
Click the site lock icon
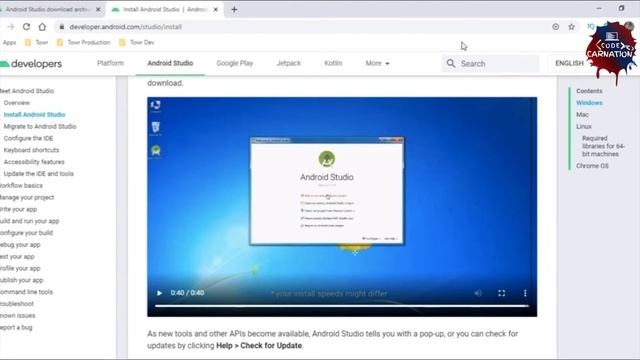62,27
